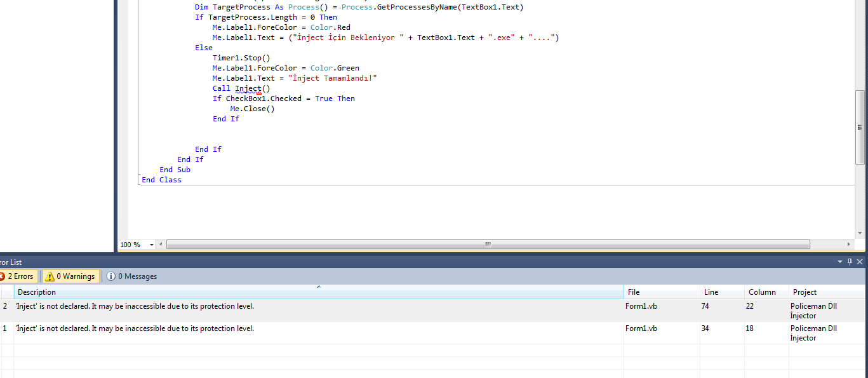Click Policeman Dll İnjector project in line 74 row
Viewport: 868px width, 378px height.
814,311
